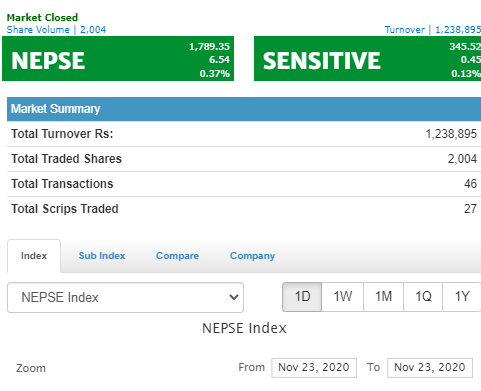Select the 1W range button
Screen dimensions: 481x391
[343, 297]
